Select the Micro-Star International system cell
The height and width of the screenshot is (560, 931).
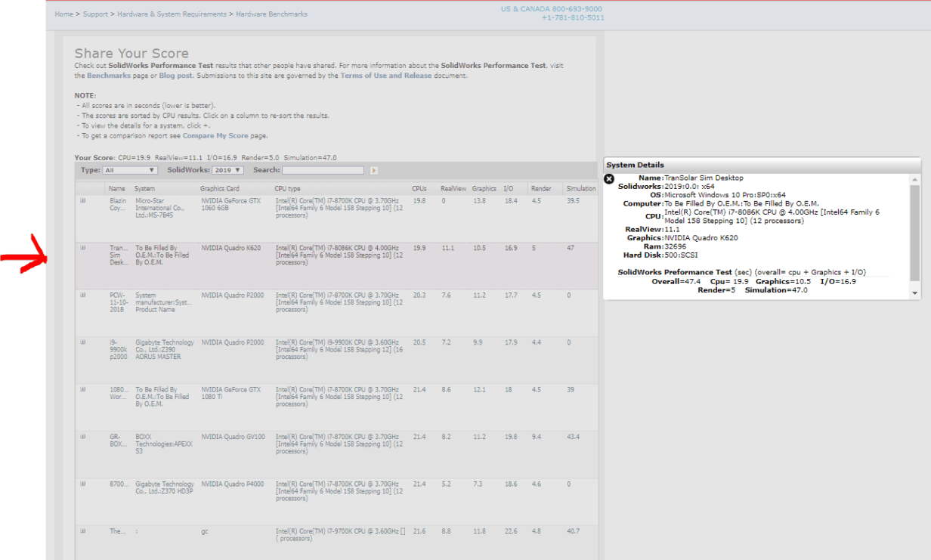click(x=160, y=208)
